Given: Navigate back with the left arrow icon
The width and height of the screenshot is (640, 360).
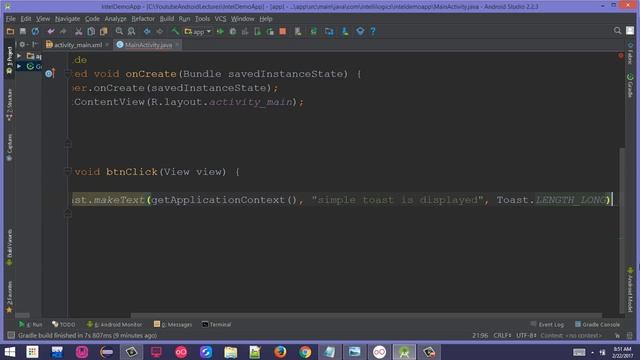Looking at the screenshot, I should [147, 31].
